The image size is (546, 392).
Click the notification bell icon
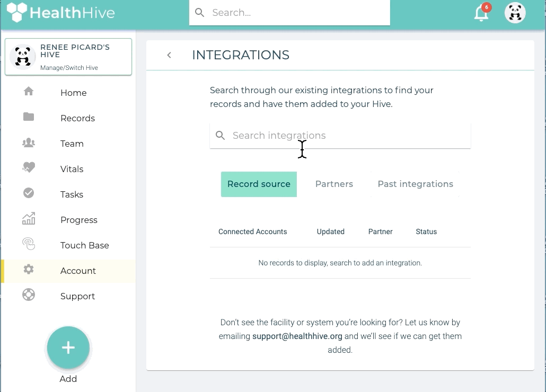pyautogui.click(x=481, y=14)
